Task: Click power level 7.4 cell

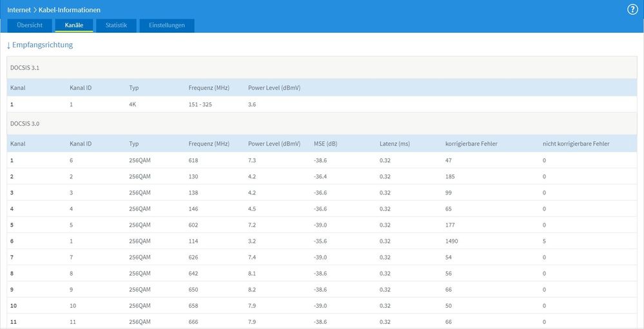Action: click(252, 257)
